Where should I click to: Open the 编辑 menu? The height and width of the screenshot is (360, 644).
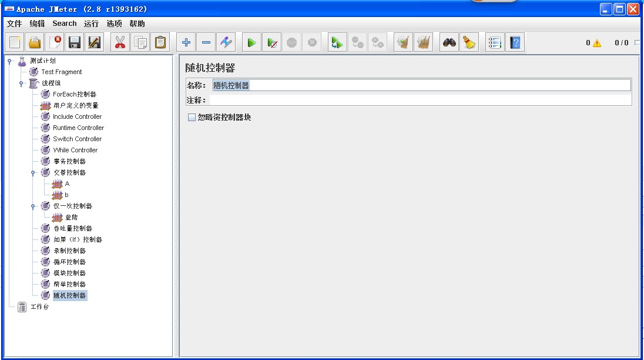click(x=37, y=24)
